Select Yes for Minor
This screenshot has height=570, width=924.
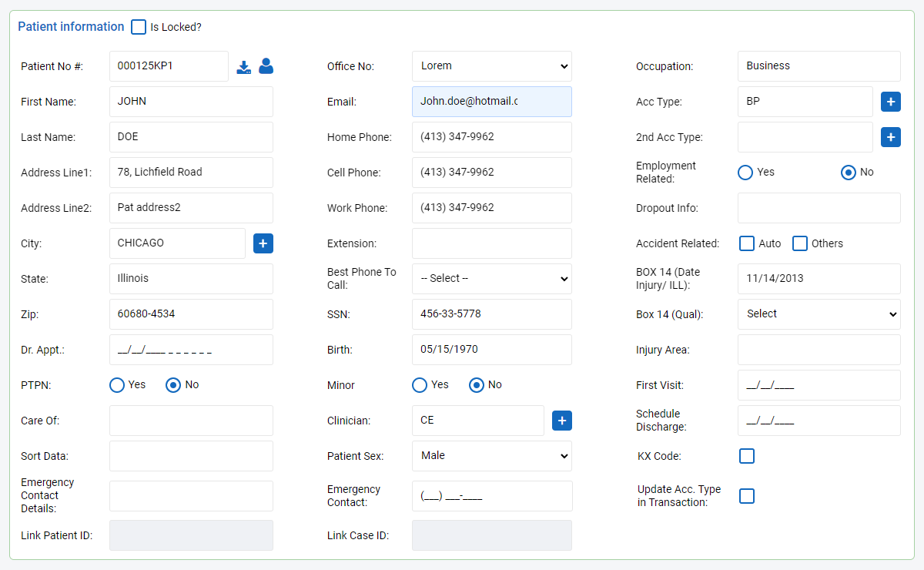point(419,384)
